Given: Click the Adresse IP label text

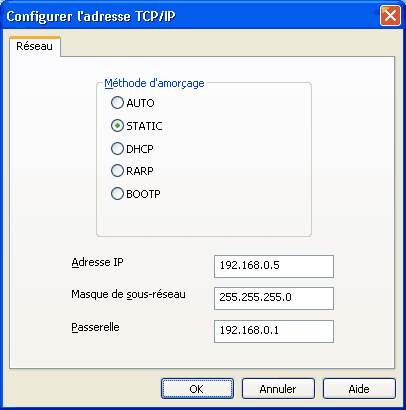Looking at the screenshot, I should tap(97, 262).
